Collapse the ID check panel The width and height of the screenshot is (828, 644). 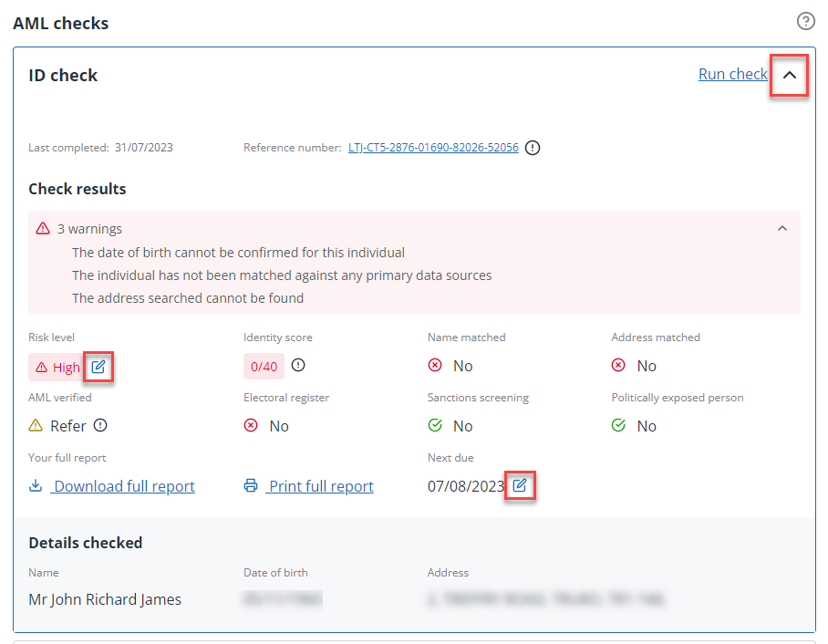pos(790,76)
